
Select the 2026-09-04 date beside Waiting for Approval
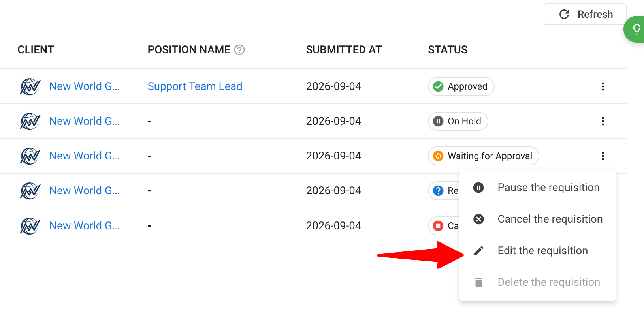click(x=333, y=156)
